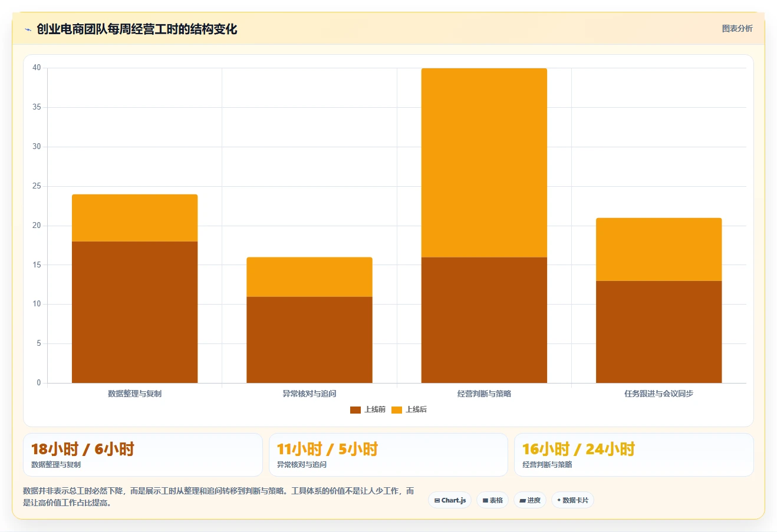Image resolution: width=777 pixels, height=532 pixels.
Task: Select the 表格 chip
Action: coord(492,500)
